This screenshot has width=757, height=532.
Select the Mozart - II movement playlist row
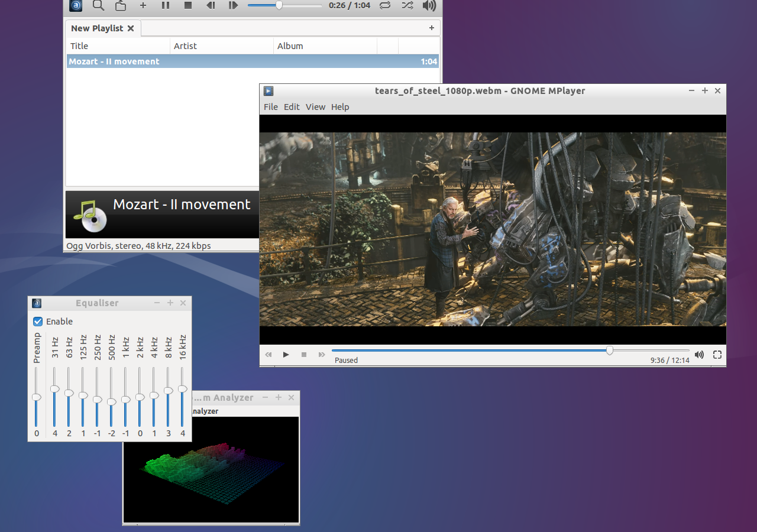pos(253,61)
